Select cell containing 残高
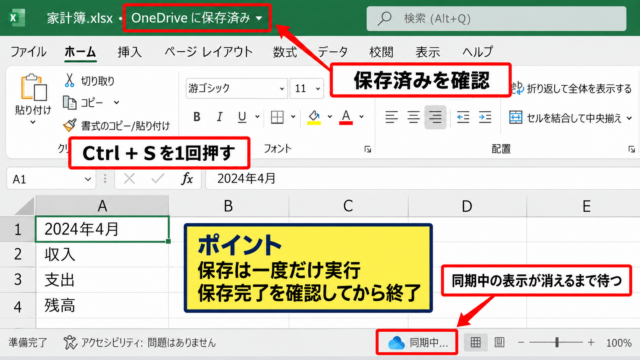 click(x=102, y=306)
